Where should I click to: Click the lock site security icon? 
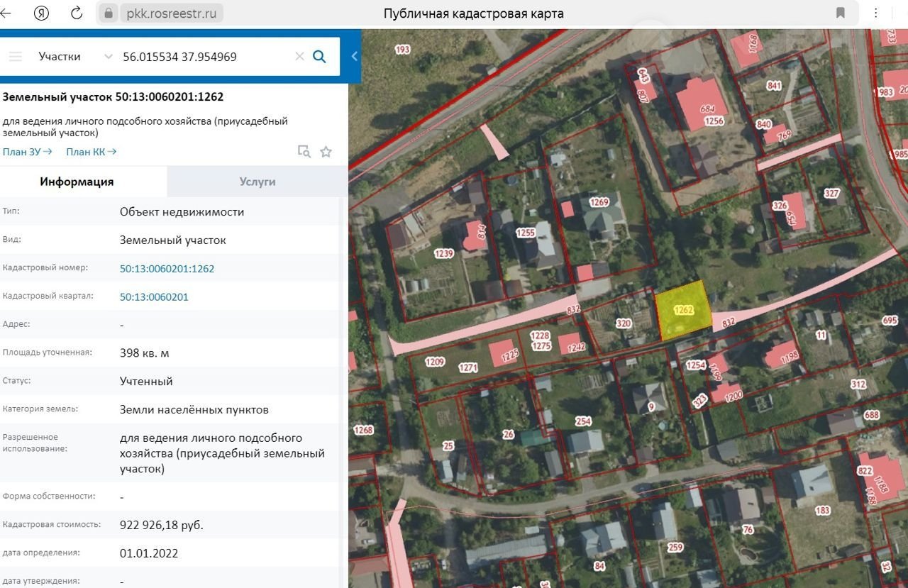click(109, 13)
